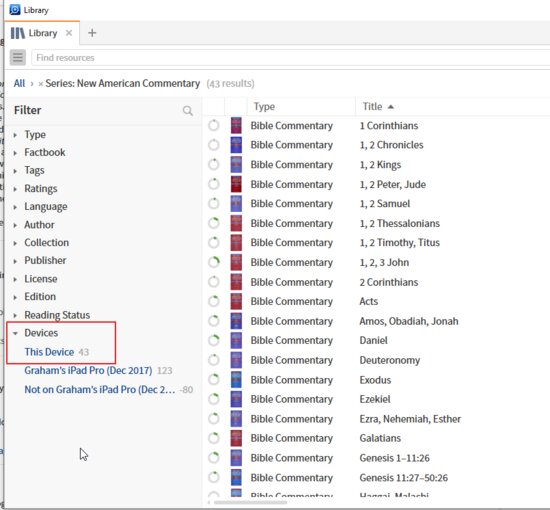Click the Find resources search box
550x510 pixels.
tap(290, 58)
